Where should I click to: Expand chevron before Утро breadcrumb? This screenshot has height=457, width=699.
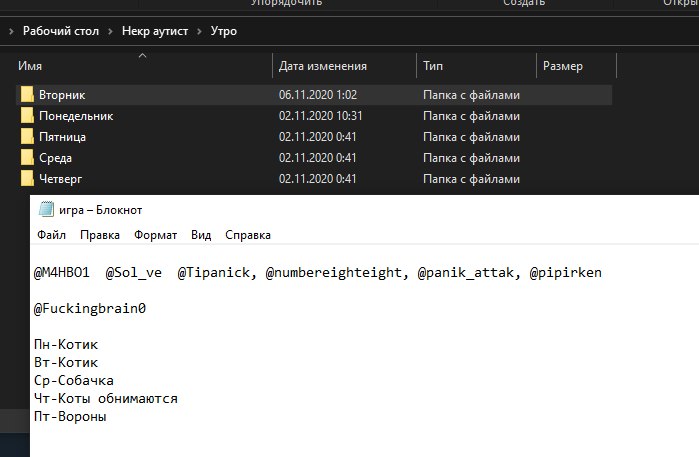[199, 31]
